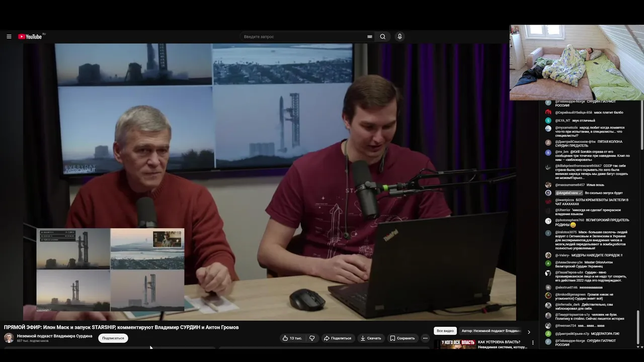The width and height of the screenshot is (644, 362).
Task: Click avatar of @infernalis_dark in chat
Action: click(548, 305)
